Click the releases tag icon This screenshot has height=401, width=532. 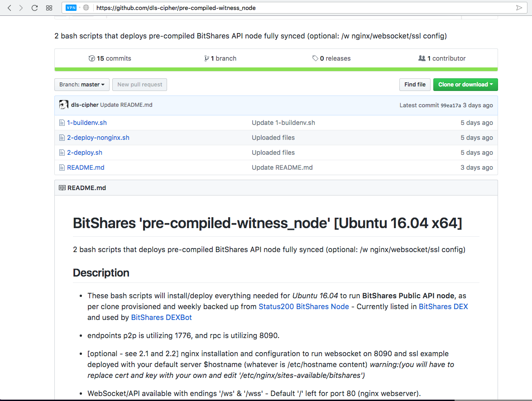click(x=315, y=58)
